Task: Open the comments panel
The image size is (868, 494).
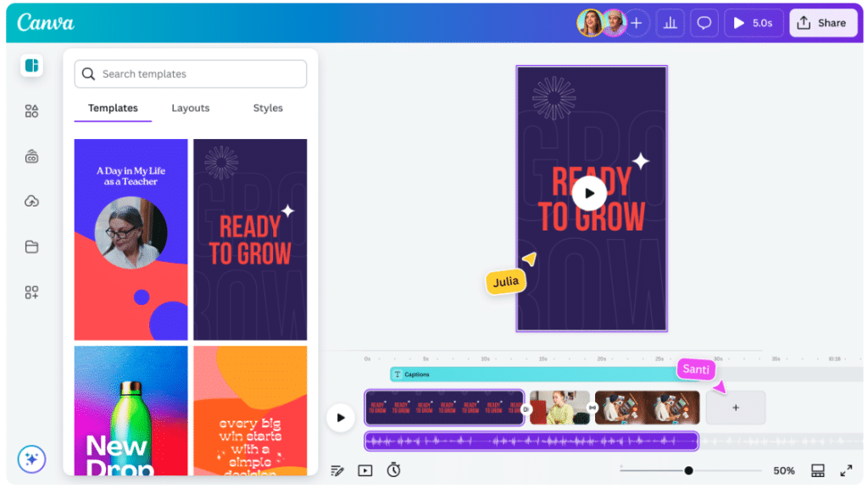Action: pyautogui.click(x=704, y=23)
